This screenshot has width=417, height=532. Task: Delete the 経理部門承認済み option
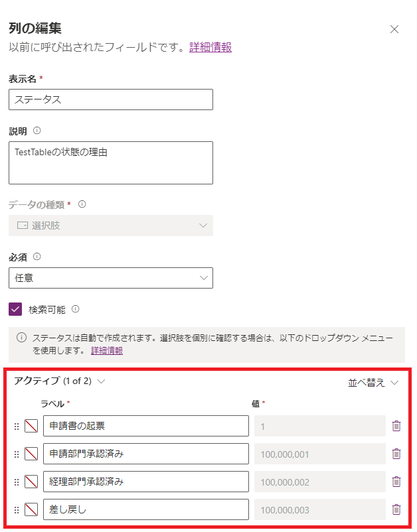396,482
